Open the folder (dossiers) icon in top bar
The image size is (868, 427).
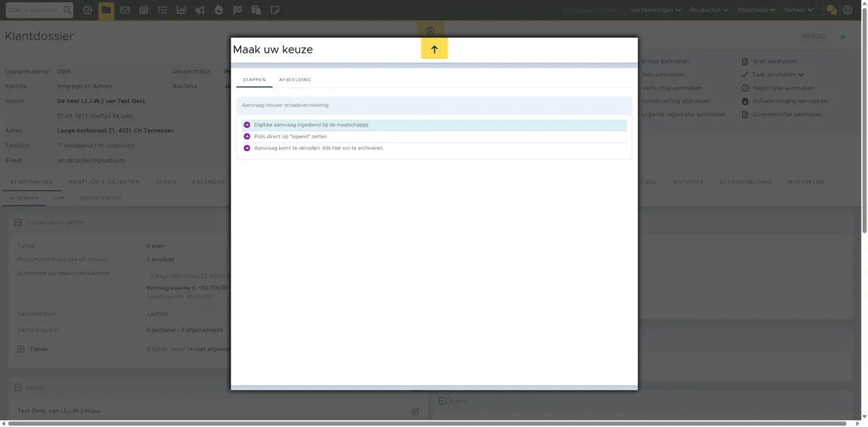pyautogui.click(x=106, y=10)
